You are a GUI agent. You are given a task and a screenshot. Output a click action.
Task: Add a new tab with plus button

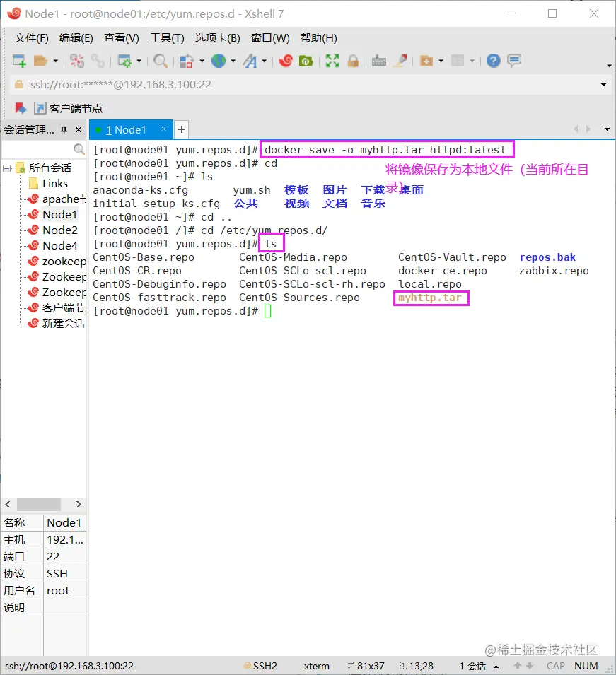[182, 129]
